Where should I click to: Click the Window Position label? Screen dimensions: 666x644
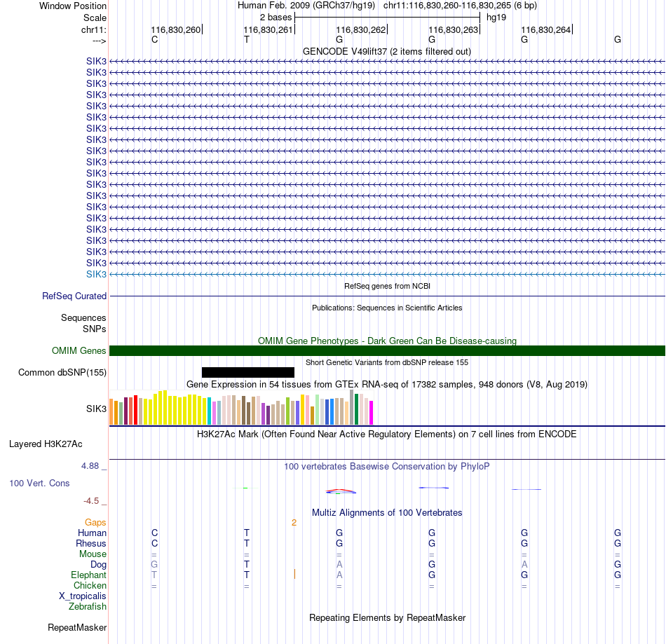(x=73, y=6)
